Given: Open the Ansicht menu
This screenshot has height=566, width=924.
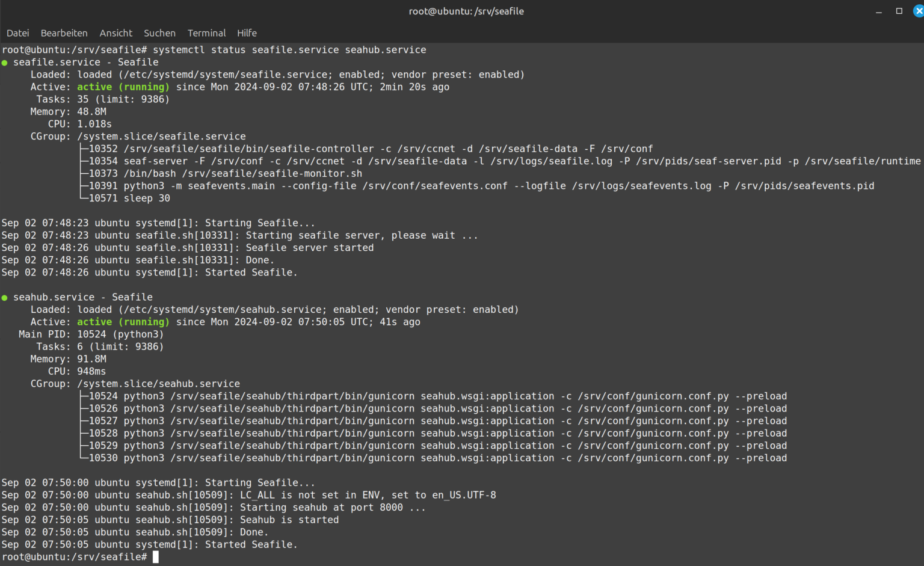Looking at the screenshot, I should tap(115, 33).
